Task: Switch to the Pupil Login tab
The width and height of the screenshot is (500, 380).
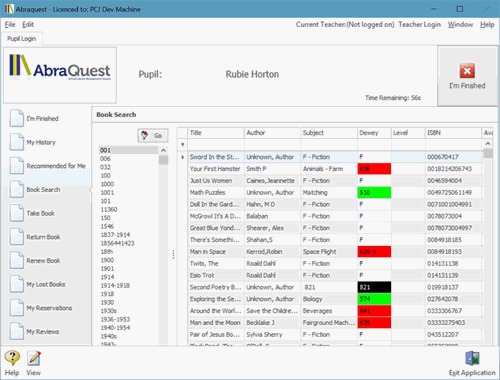Action: tap(22, 39)
